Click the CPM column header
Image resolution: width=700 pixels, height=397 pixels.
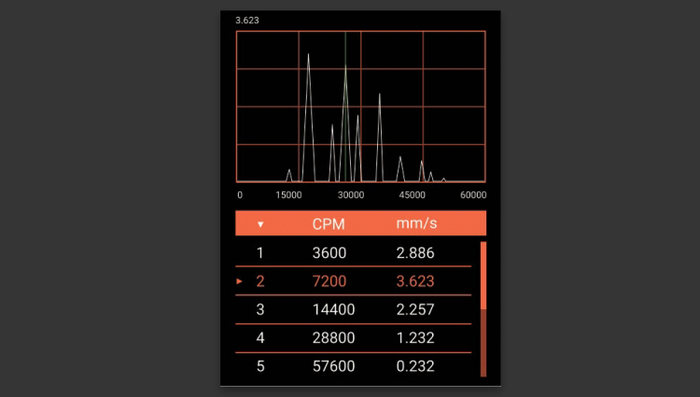(329, 224)
